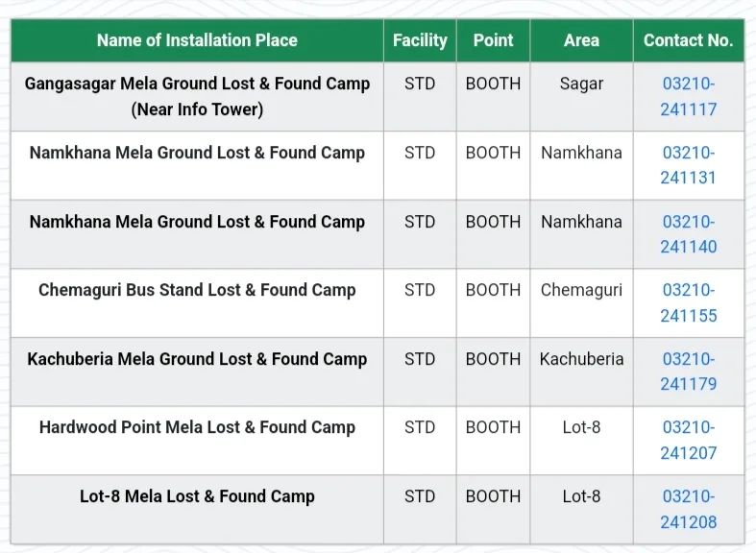The width and height of the screenshot is (756, 553).
Task: Click the Kachuberia contact number 03210-241179
Action: coord(688,372)
